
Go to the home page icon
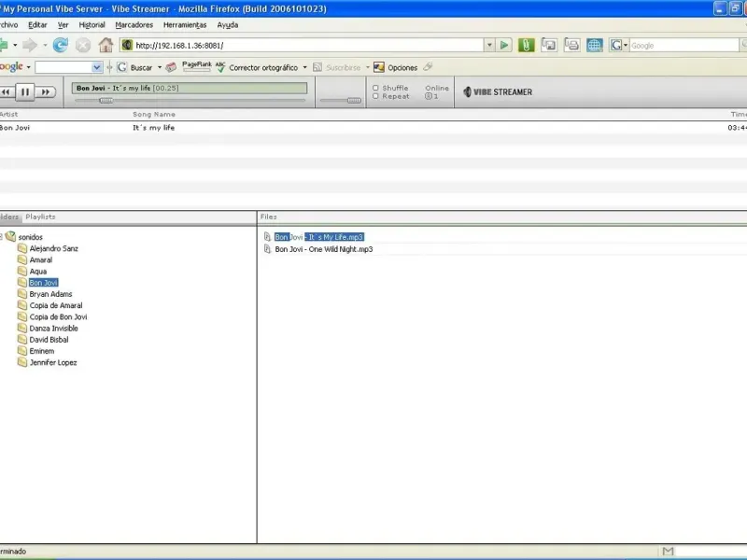(x=106, y=45)
